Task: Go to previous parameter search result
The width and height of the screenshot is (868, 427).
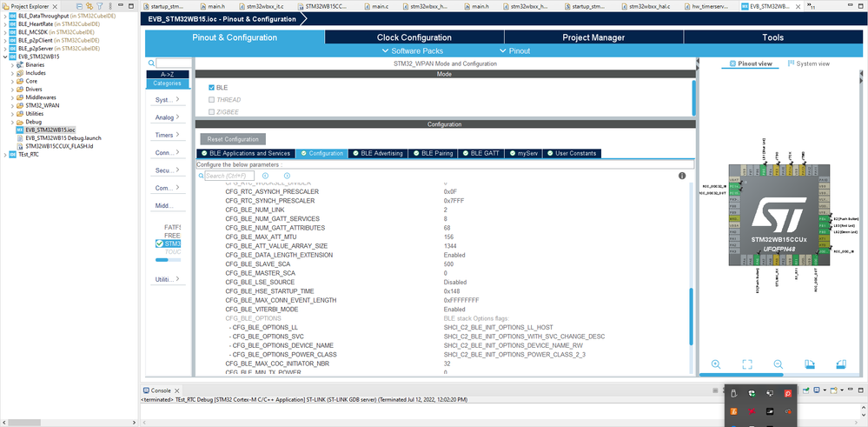Action: pyautogui.click(x=265, y=176)
